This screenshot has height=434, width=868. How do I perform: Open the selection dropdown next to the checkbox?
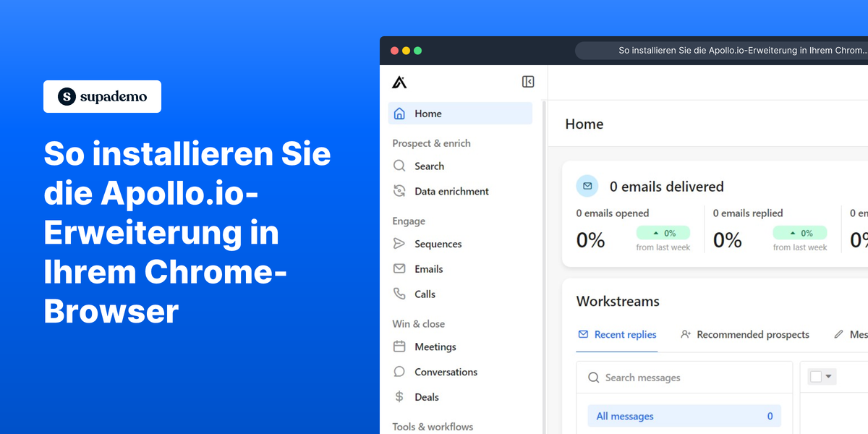(x=827, y=376)
